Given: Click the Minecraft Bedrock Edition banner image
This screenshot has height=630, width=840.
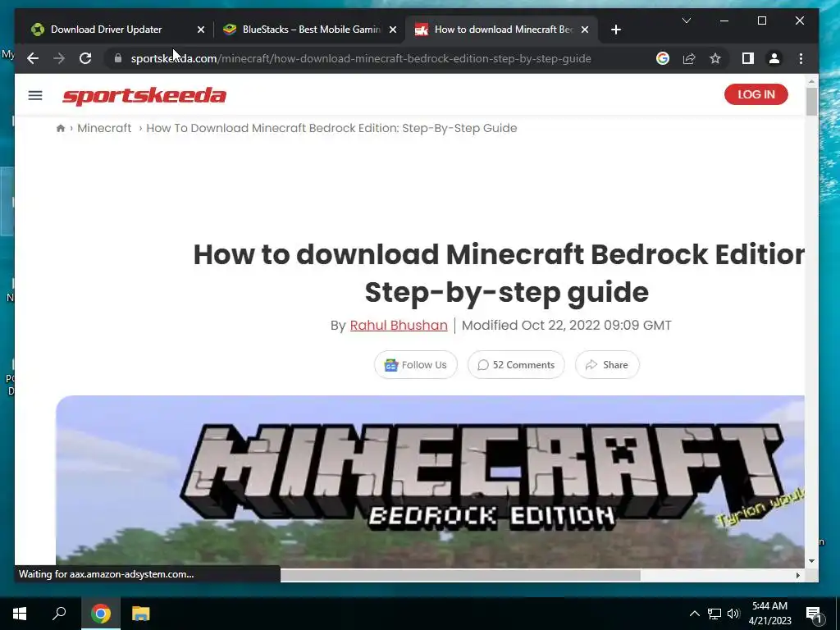Looking at the screenshot, I should click(430, 482).
